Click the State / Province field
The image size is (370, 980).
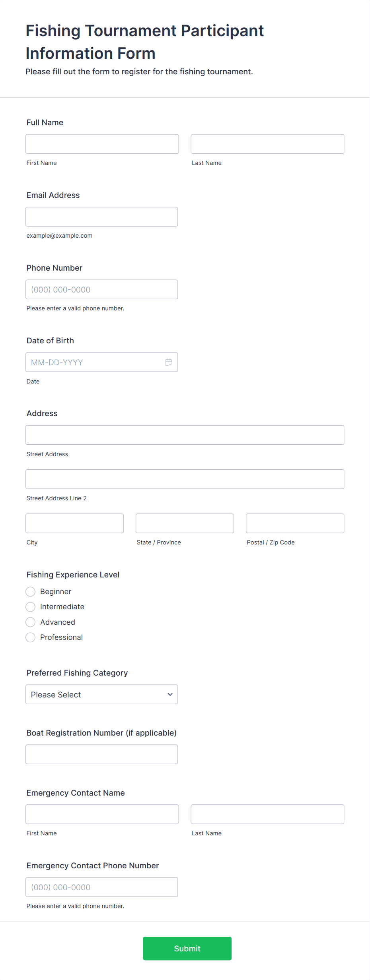click(x=185, y=523)
